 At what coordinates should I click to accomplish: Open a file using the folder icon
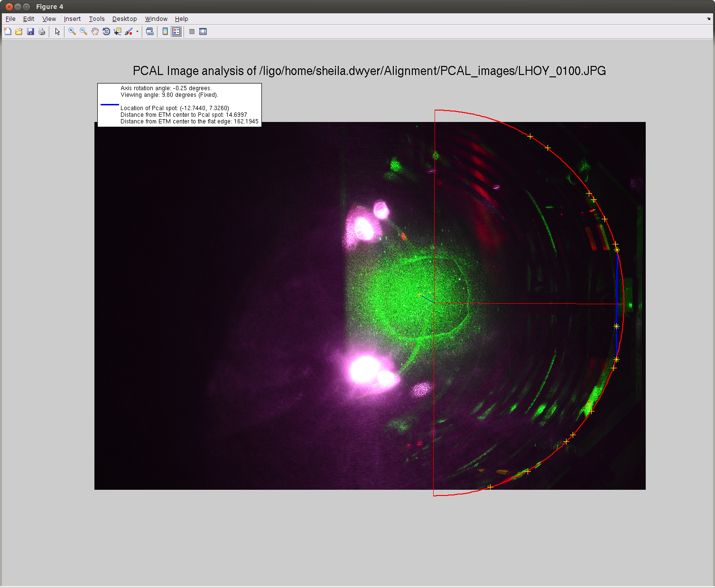point(19,32)
